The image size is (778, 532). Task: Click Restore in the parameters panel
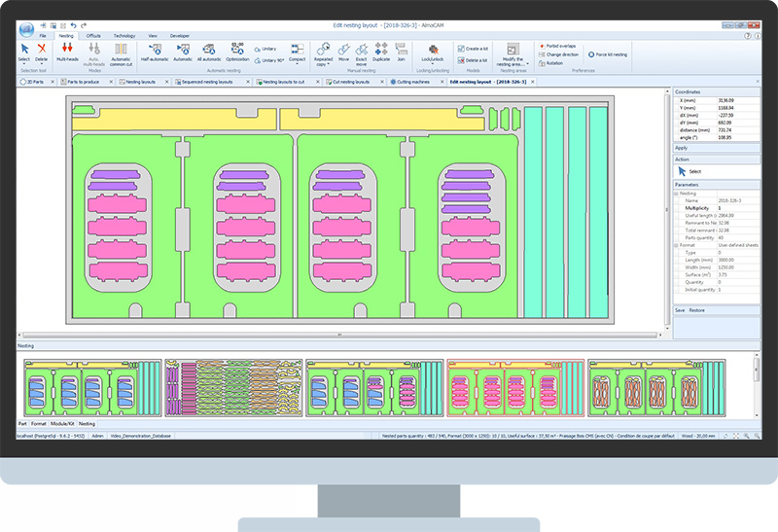click(x=697, y=310)
